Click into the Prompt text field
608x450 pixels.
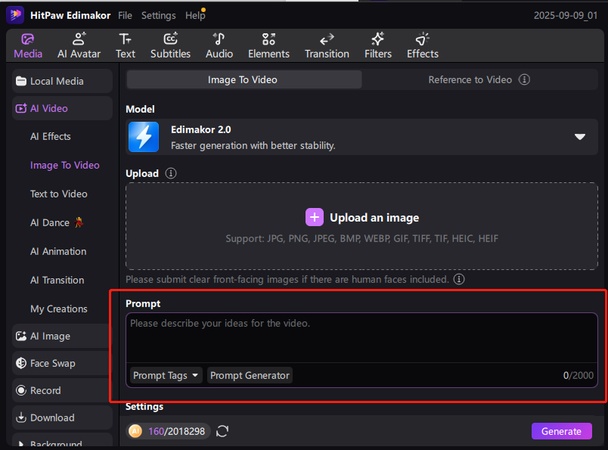[361, 338]
